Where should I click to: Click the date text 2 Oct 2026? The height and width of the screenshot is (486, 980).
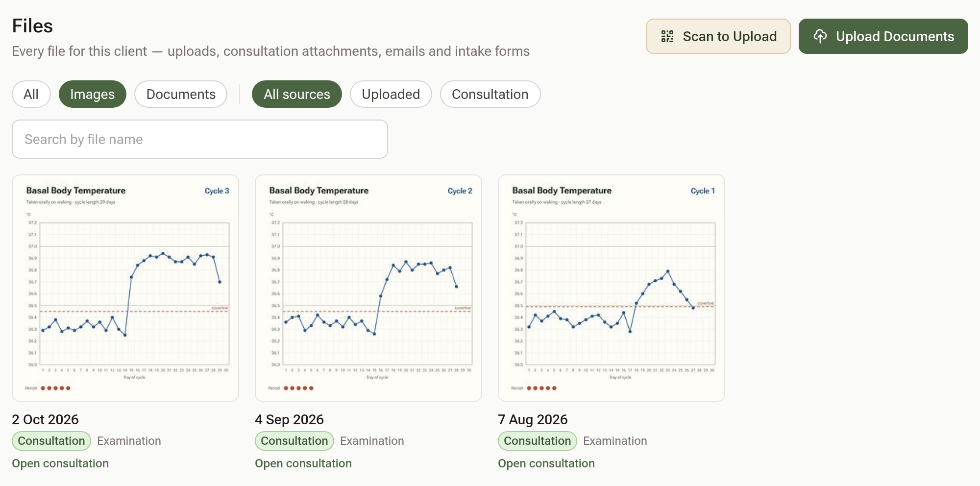point(45,419)
